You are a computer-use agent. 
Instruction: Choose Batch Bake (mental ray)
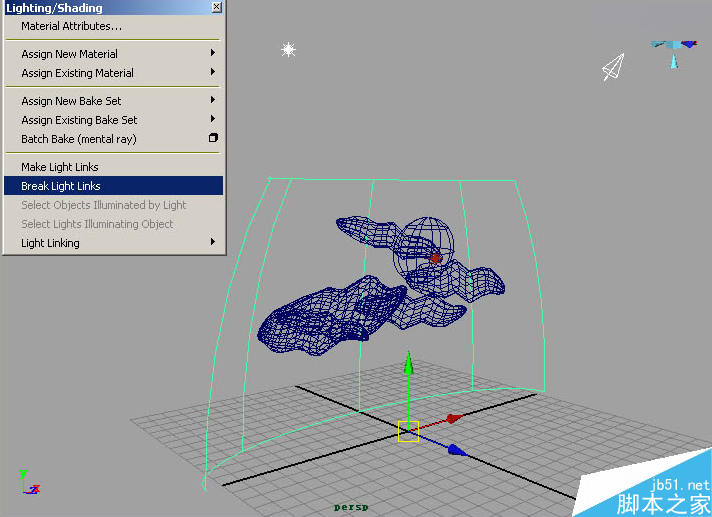click(x=114, y=139)
